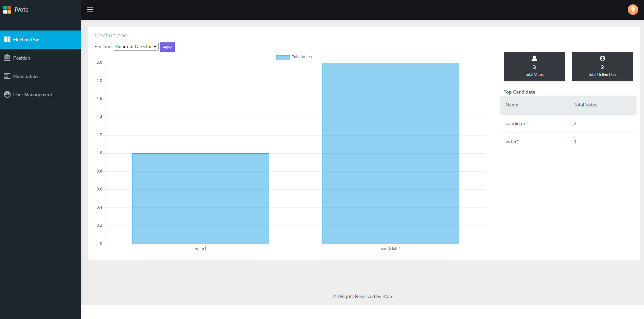This screenshot has height=319, width=644.
Task: Click candidate1's vote count of 2
Action: click(575, 123)
